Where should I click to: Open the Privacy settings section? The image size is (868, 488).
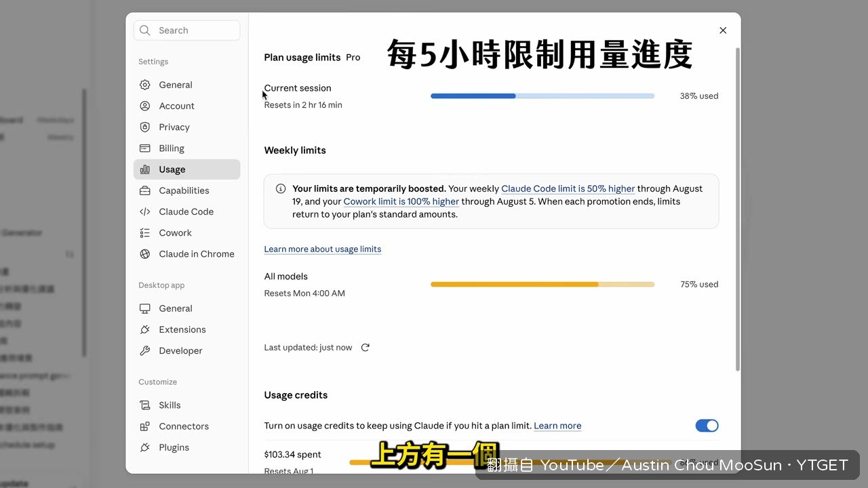click(x=186, y=127)
